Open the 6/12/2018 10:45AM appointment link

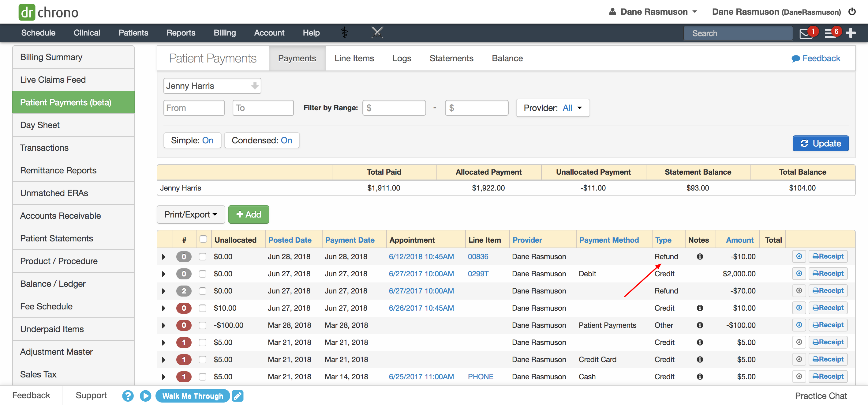421,257
